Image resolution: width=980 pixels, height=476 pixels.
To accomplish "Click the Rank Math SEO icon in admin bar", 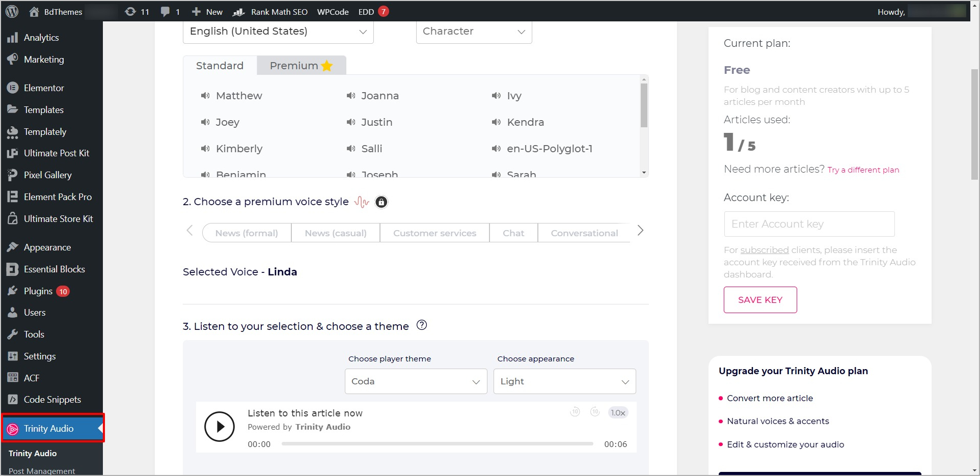I will pyautogui.click(x=238, y=11).
